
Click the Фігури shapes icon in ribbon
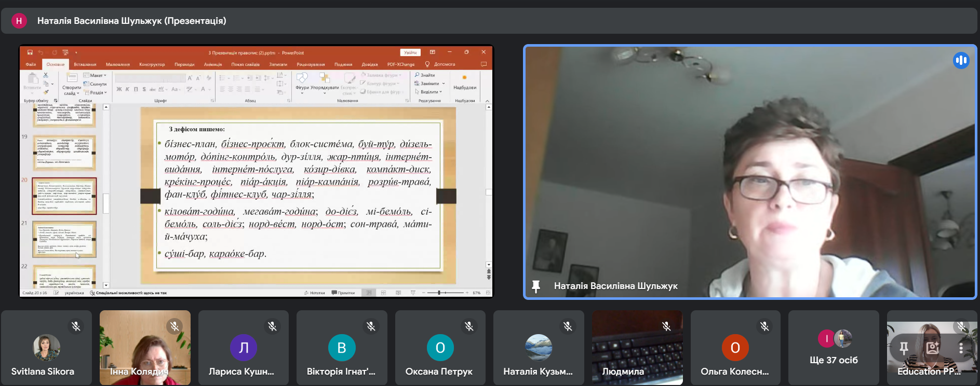pos(302,78)
